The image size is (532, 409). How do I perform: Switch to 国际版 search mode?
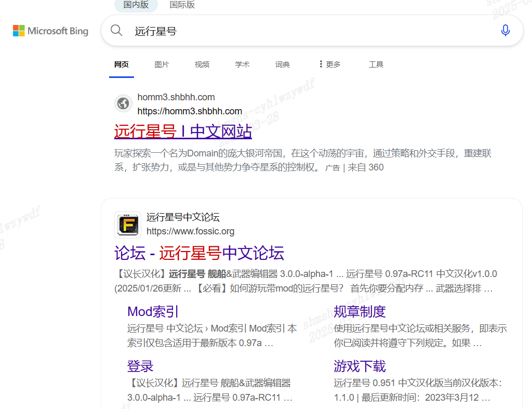pos(182,5)
